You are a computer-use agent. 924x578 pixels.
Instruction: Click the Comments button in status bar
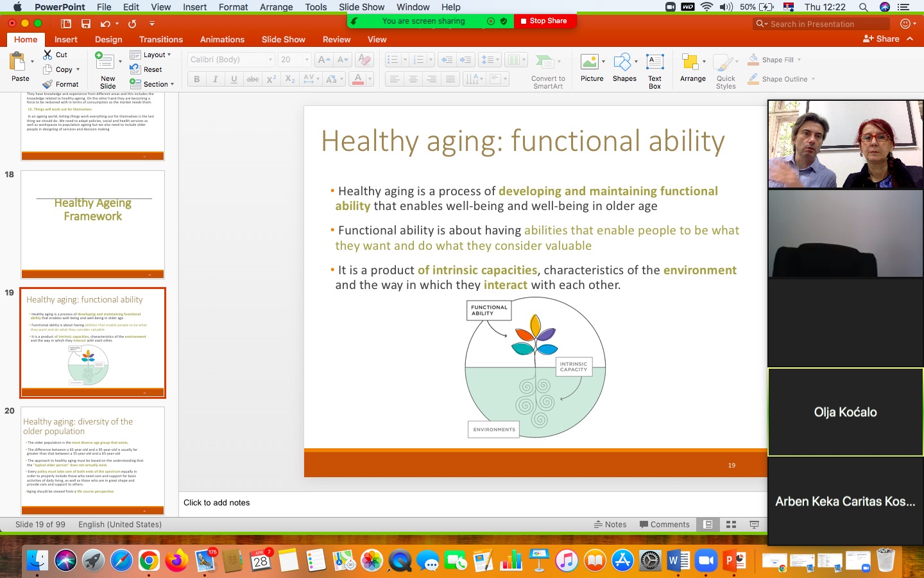point(664,525)
